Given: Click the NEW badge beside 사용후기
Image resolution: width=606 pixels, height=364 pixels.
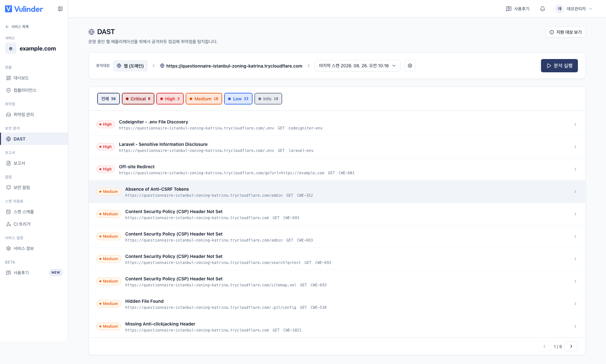Looking at the screenshot, I should [56, 273].
